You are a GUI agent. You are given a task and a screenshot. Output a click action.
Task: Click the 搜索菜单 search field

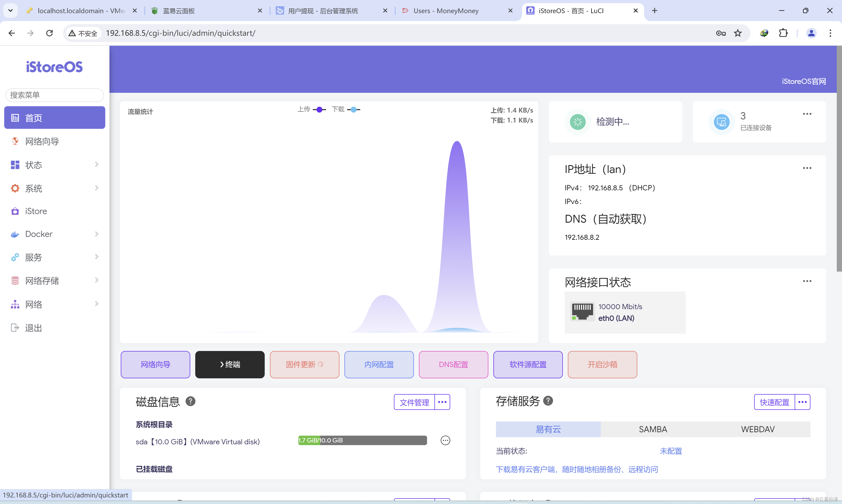click(54, 95)
